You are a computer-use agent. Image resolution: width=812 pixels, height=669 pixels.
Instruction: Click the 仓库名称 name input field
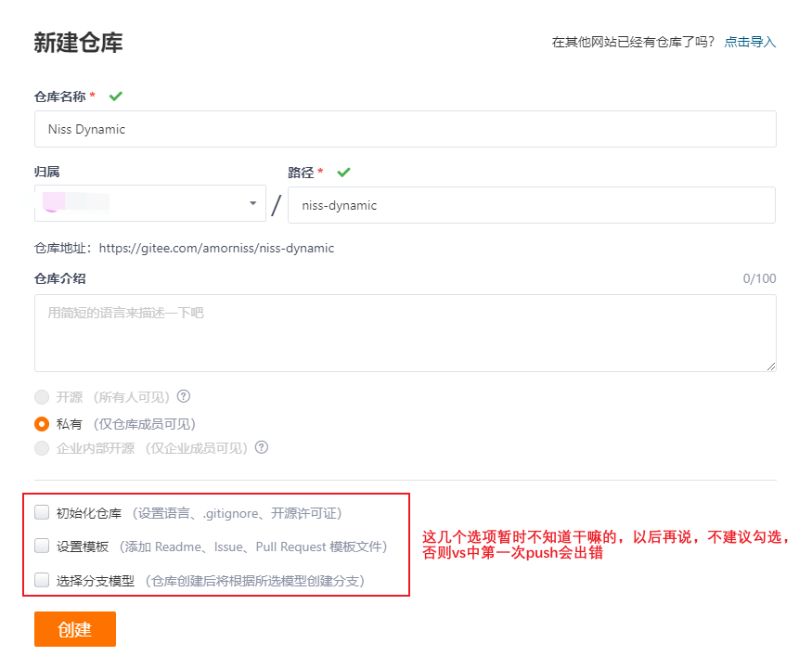pos(405,129)
